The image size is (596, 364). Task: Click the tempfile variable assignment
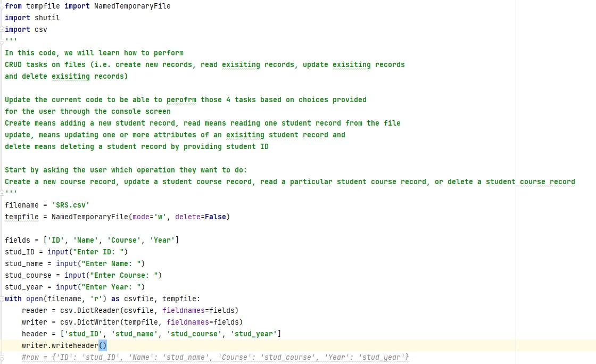(21, 217)
